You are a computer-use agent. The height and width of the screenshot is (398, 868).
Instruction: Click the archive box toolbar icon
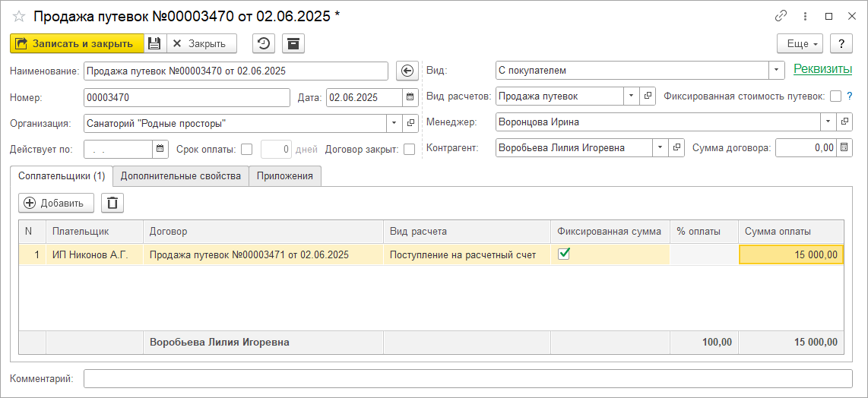coord(293,43)
